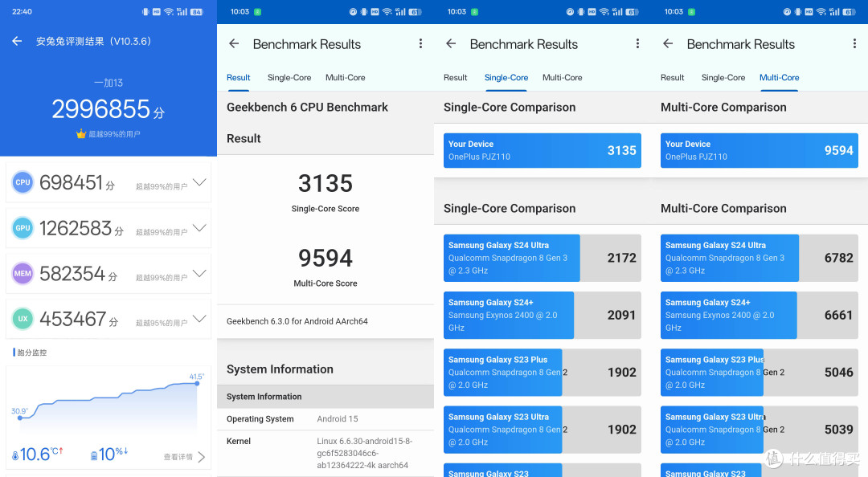Tap the crown ranking icon under total score
The height and width of the screenshot is (477, 868).
(x=81, y=134)
